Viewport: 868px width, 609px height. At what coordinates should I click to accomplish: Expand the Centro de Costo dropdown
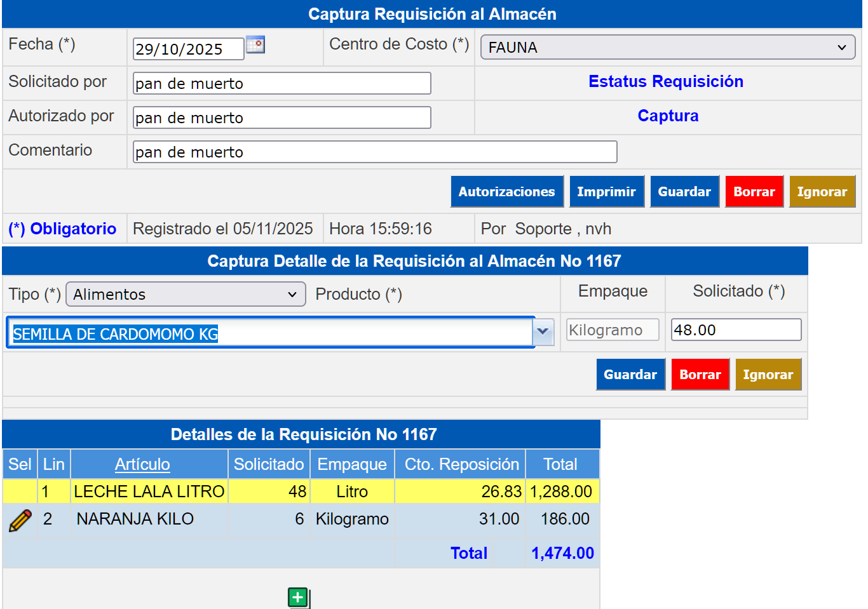coord(667,48)
